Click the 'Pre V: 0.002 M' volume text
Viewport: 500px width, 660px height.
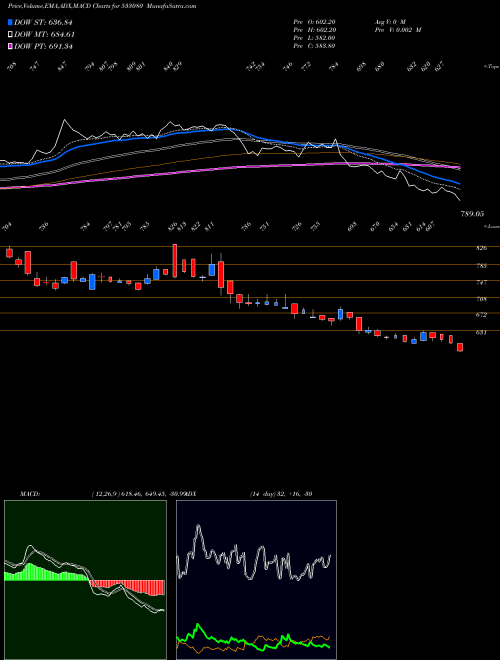[397, 29]
